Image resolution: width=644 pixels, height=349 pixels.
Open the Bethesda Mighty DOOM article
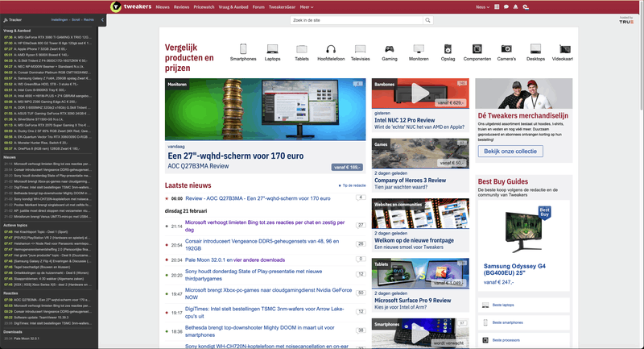259,331
